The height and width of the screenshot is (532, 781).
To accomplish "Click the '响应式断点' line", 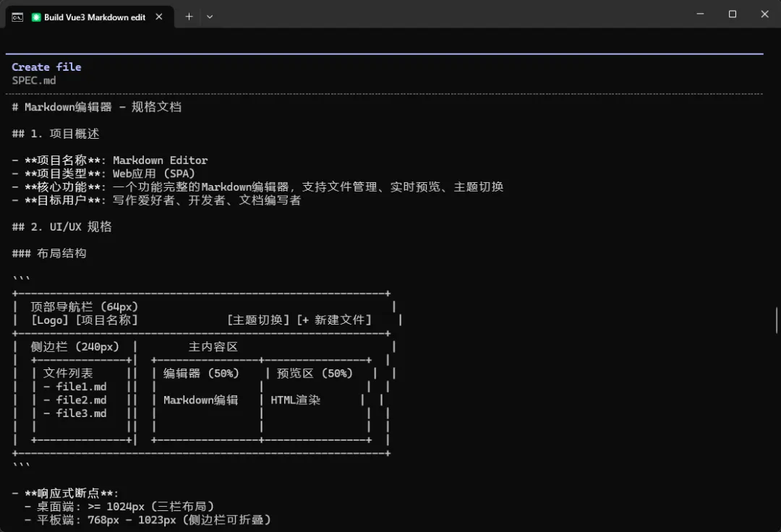I will coord(65,493).
